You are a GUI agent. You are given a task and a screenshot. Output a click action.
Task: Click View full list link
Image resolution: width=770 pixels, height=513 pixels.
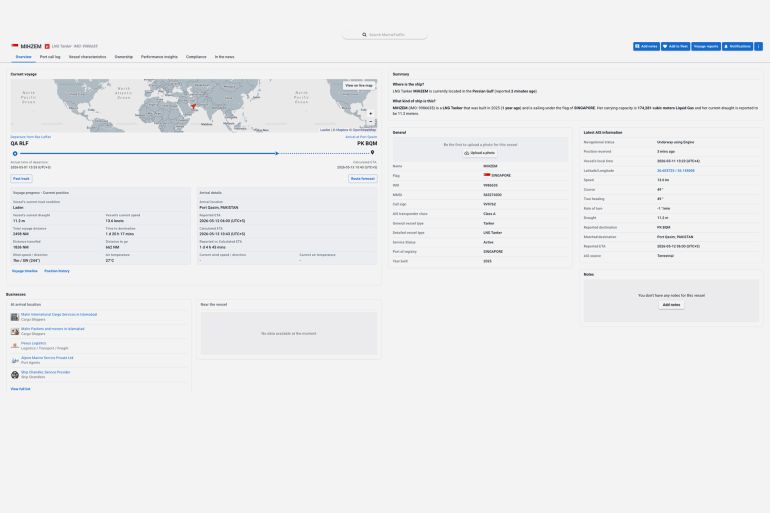pyautogui.click(x=21, y=389)
